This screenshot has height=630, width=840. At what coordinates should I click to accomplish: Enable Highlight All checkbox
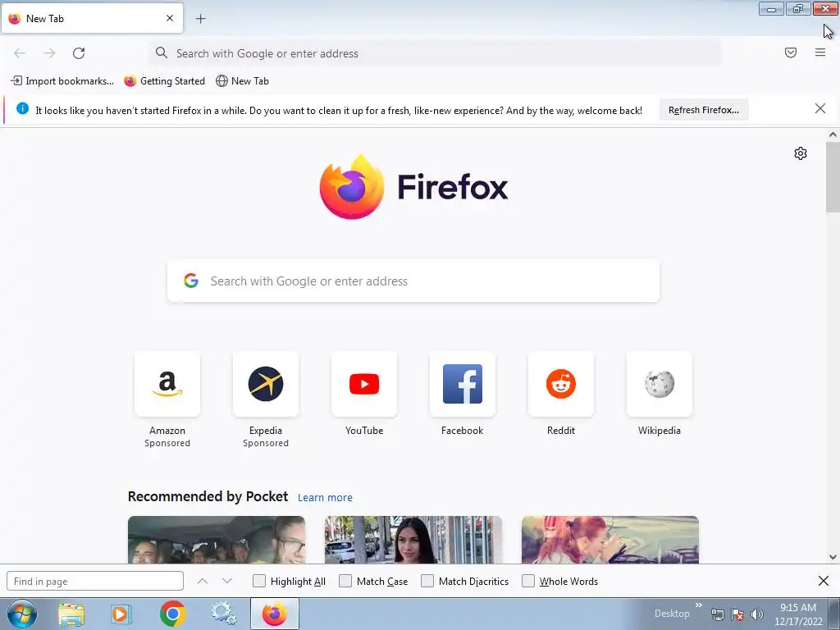point(259,581)
